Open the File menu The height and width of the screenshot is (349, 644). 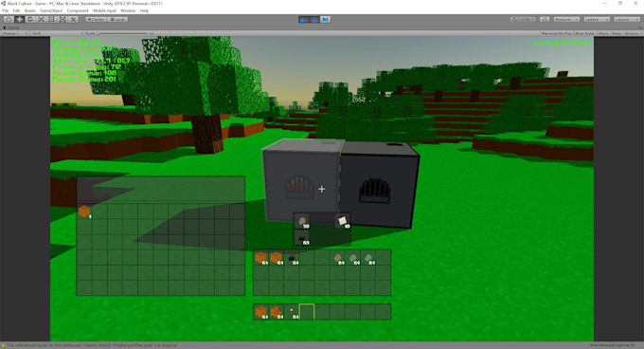pyautogui.click(x=6, y=10)
